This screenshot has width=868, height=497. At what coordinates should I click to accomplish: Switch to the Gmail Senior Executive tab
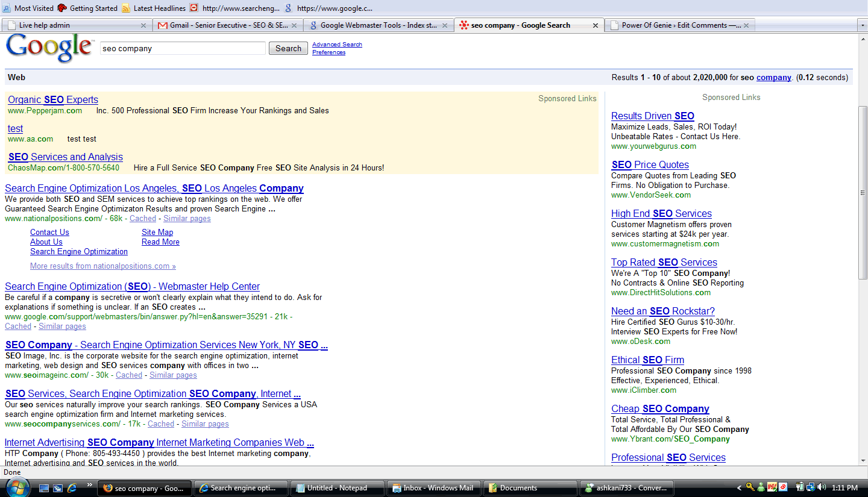tap(227, 25)
